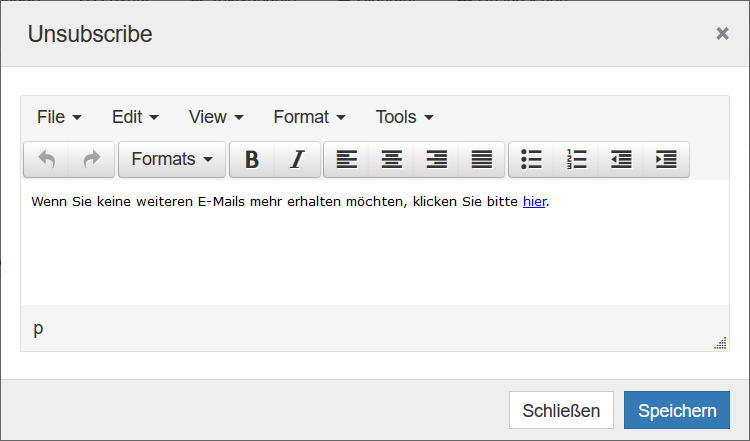
Task: Expand the Tools menu
Action: (x=405, y=117)
